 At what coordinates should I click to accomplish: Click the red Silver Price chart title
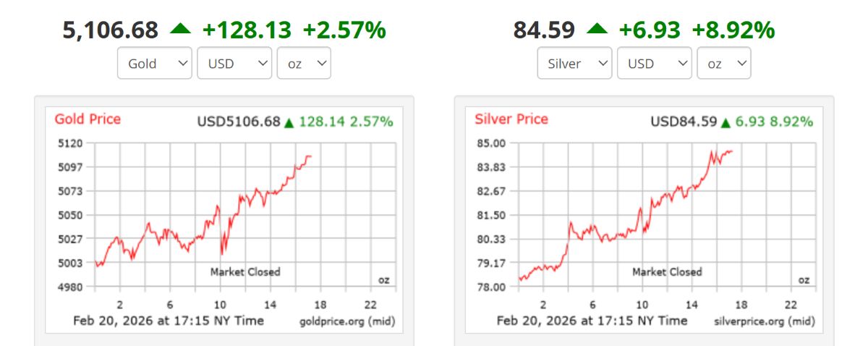tap(511, 119)
